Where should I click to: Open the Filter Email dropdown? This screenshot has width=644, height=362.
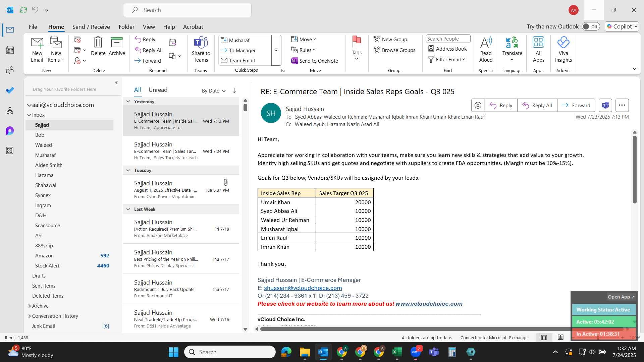[x=446, y=60]
